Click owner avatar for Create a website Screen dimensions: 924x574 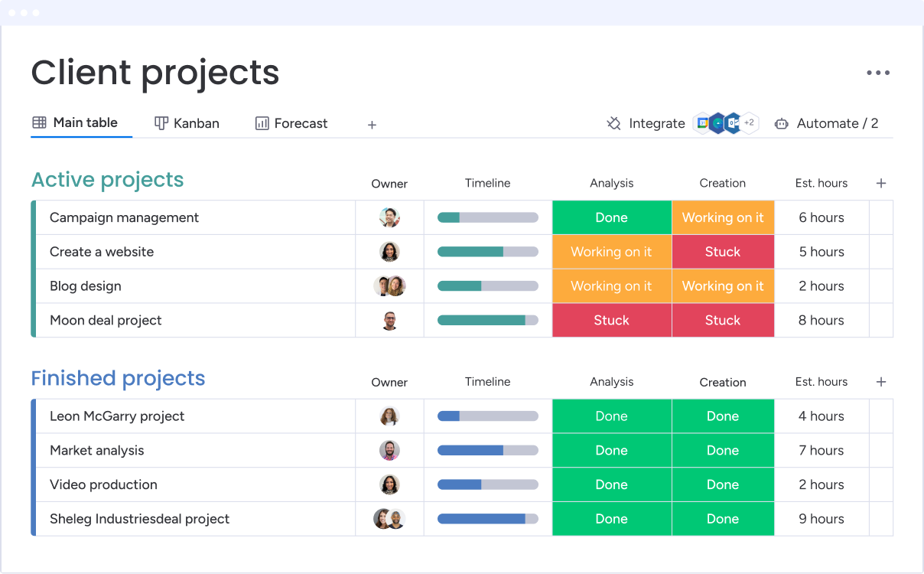(389, 252)
